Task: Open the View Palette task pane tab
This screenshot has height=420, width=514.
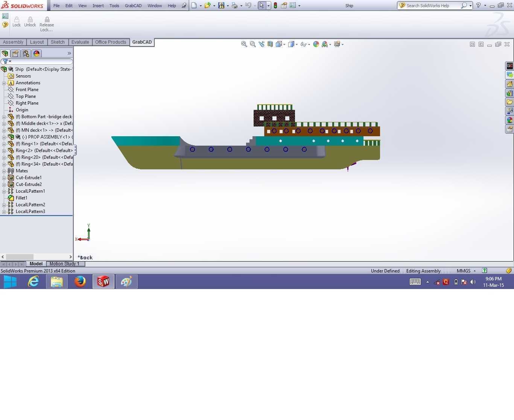Action: click(x=509, y=111)
